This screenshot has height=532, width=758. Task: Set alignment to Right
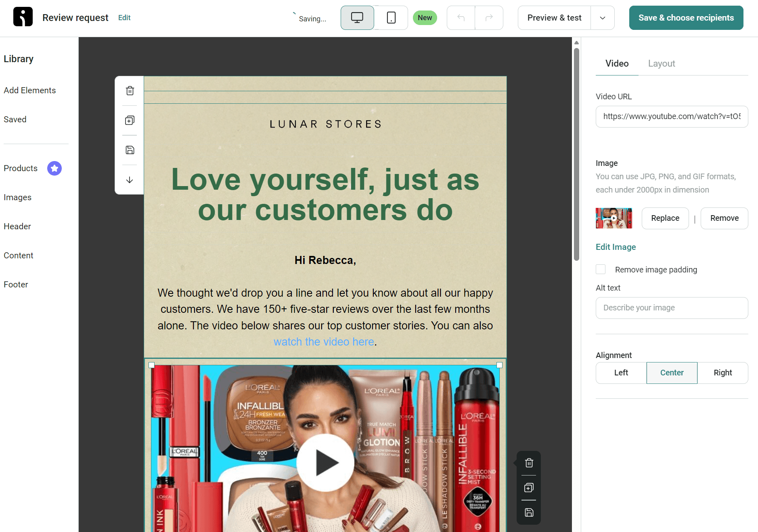pyautogui.click(x=722, y=373)
